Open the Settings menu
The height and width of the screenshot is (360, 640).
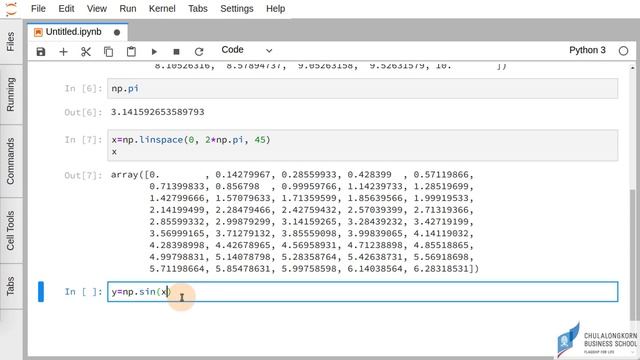point(237,9)
